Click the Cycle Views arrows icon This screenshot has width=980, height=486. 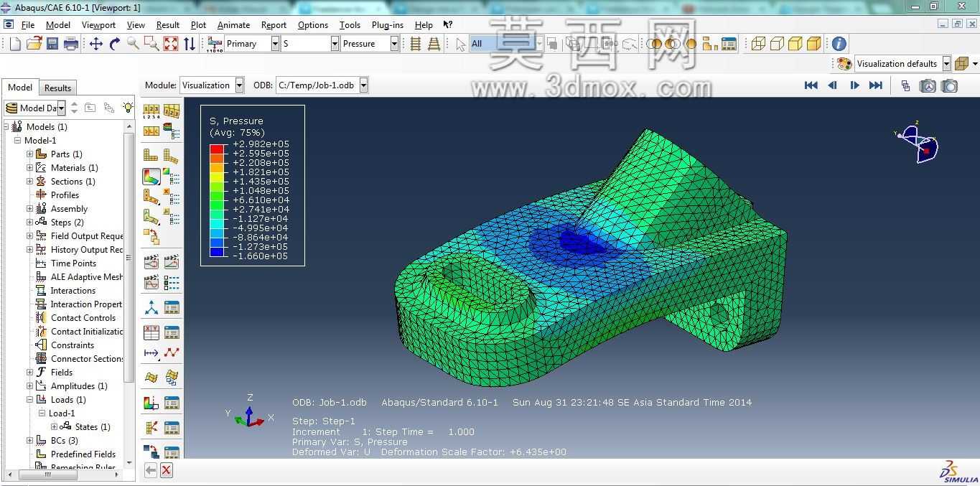coord(190,44)
